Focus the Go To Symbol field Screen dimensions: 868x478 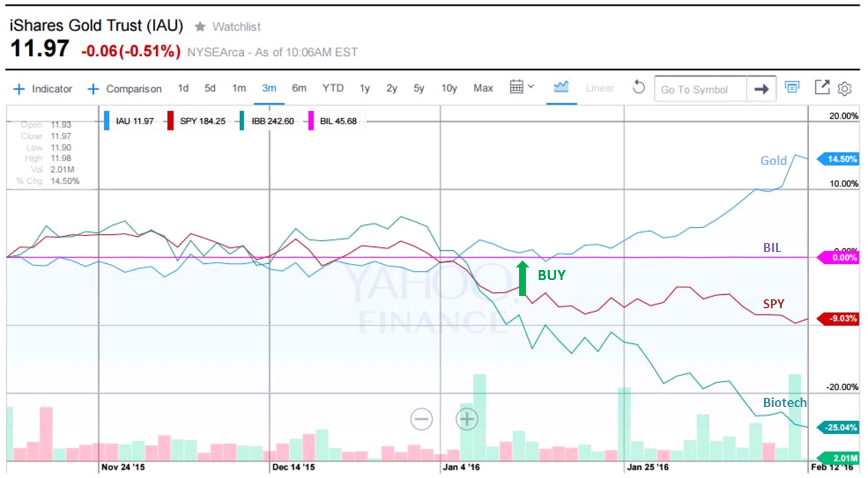pyautogui.click(x=700, y=90)
